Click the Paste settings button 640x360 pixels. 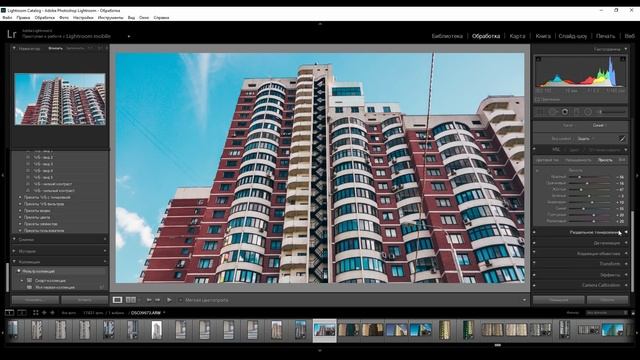point(84,300)
